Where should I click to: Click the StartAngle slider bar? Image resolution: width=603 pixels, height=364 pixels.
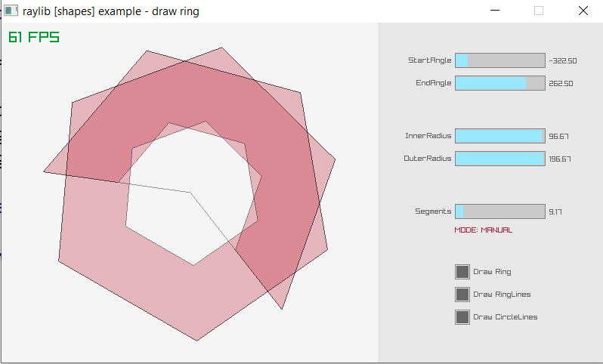click(x=499, y=60)
